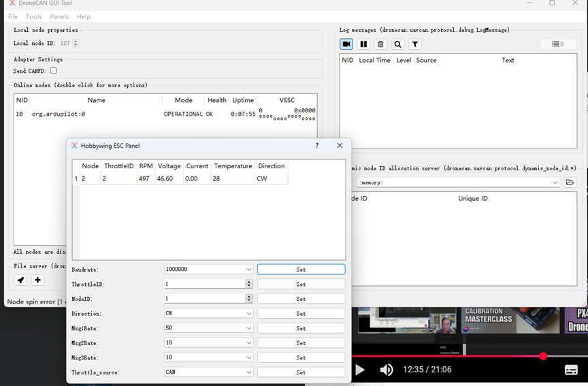Mute the video with the speaker icon

pos(387,370)
